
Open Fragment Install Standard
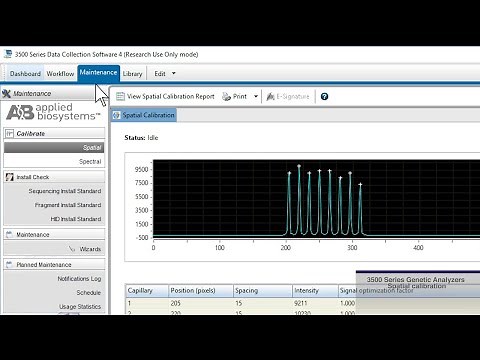pos(68,205)
